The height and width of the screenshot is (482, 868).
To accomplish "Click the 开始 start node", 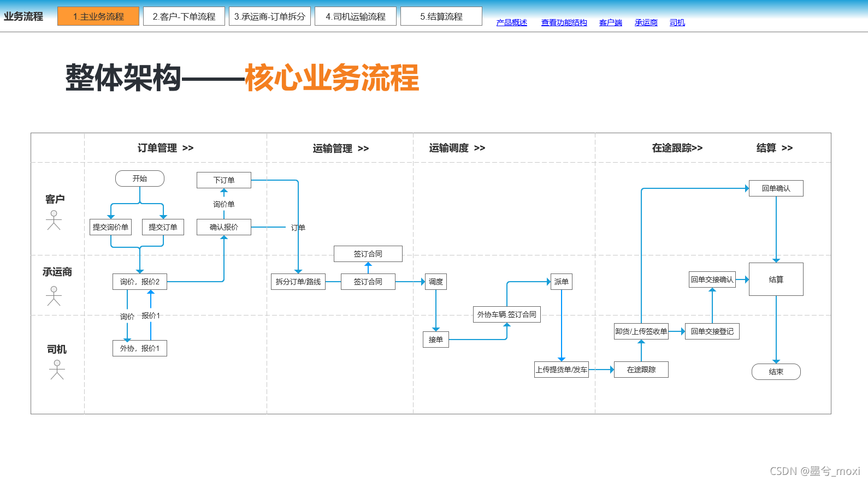I will pos(140,178).
